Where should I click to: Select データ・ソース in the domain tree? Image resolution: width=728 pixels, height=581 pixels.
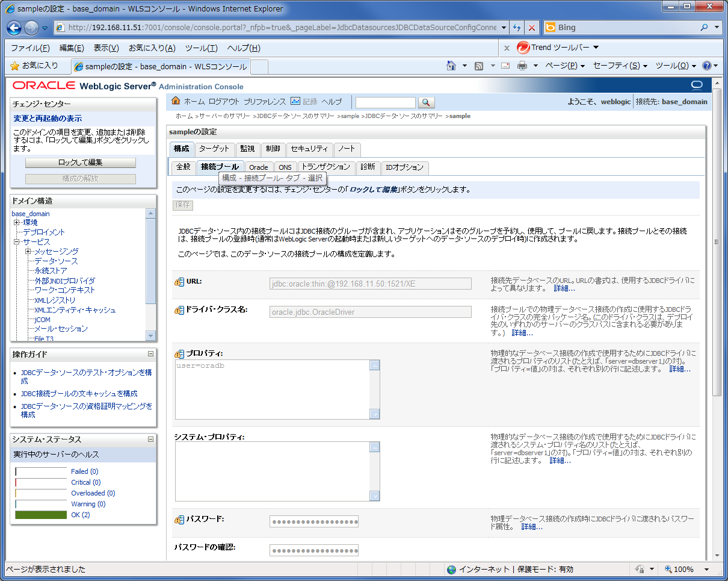[56, 261]
